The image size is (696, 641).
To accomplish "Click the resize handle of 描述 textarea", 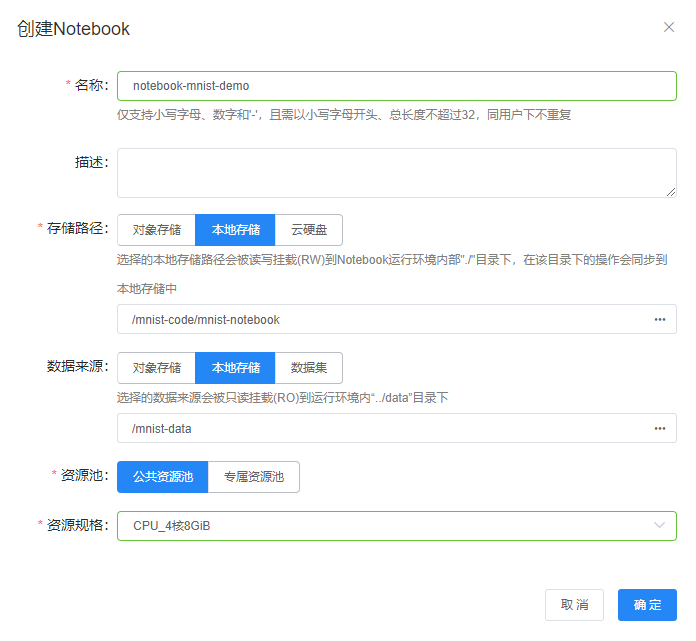I will tap(671, 192).
